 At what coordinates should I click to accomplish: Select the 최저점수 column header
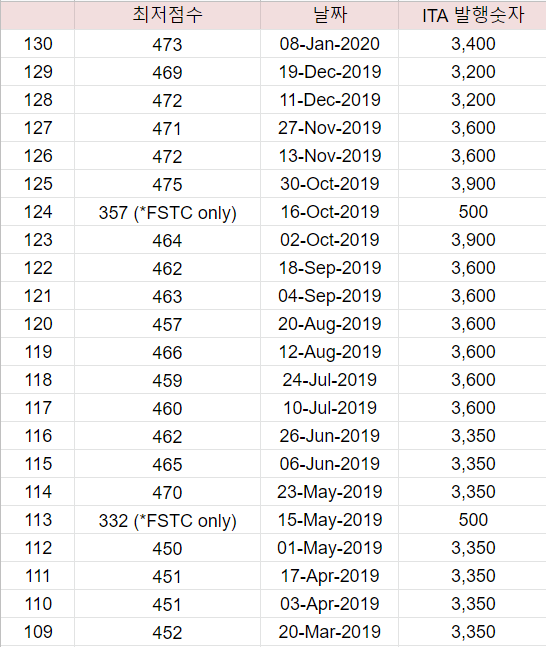(x=167, y=15)
